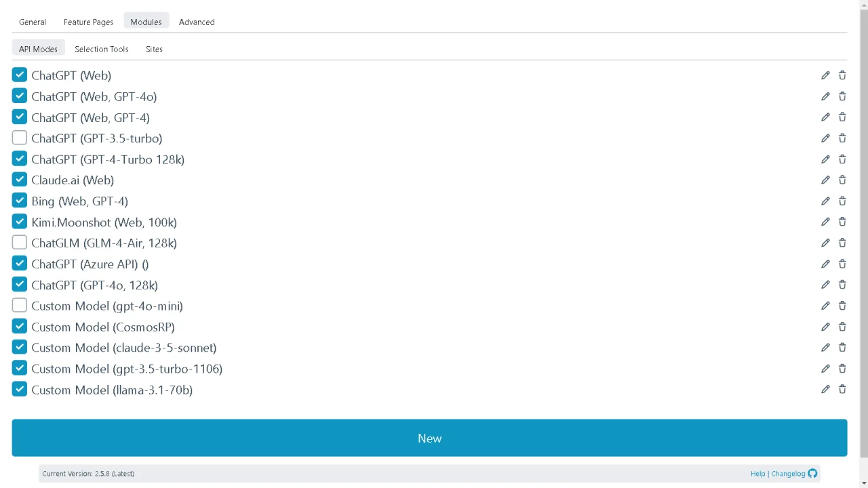
Task: Open the GitHub icon in footer
Action: (812, 474)
